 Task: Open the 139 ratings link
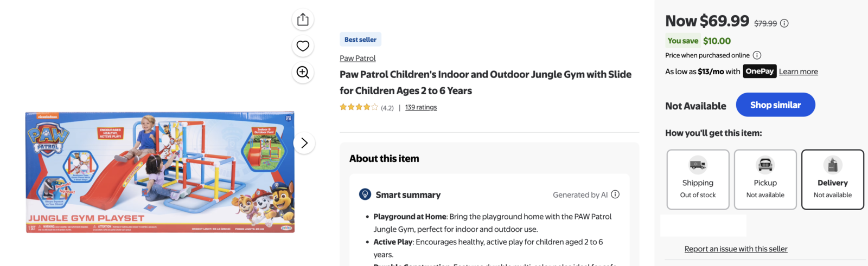(x=421, y=107)
